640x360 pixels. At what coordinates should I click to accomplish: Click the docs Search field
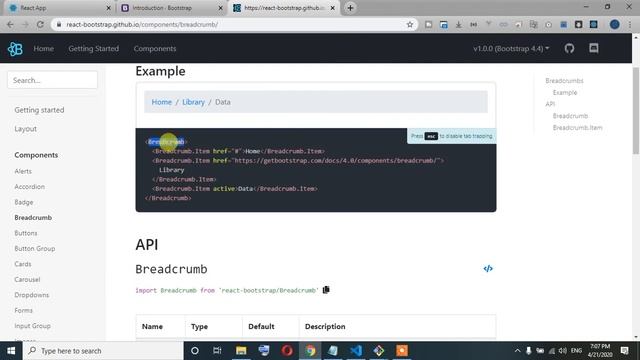pyautogui.click(x=52, y=80)
